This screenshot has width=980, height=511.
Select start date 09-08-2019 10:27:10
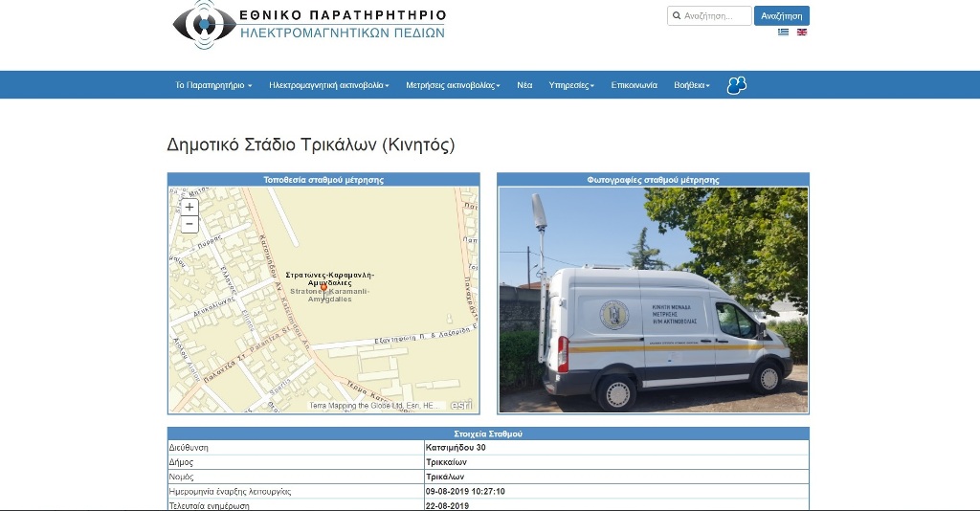465,491
